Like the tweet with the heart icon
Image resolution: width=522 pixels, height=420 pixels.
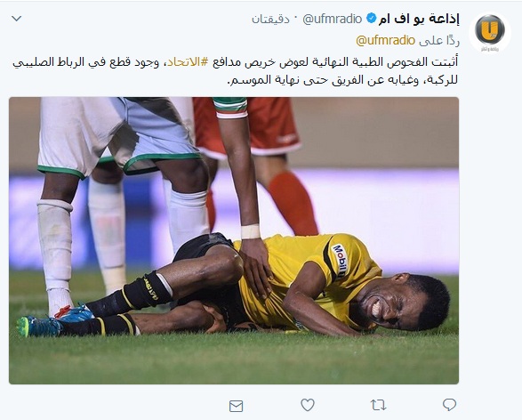click(308, 405)
